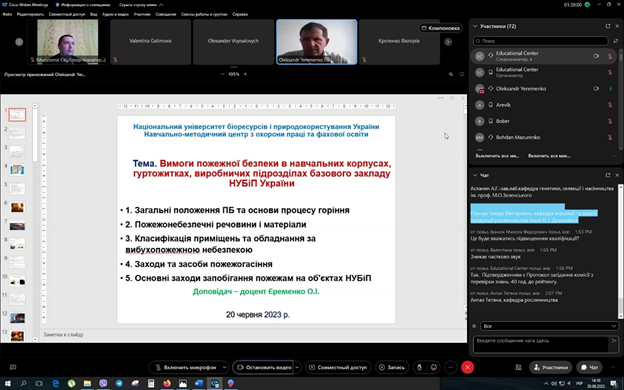This screenshot has height=390, width=624.
Task: Show next video thumbnails with right arrow
Action: [x=448, y=42]
